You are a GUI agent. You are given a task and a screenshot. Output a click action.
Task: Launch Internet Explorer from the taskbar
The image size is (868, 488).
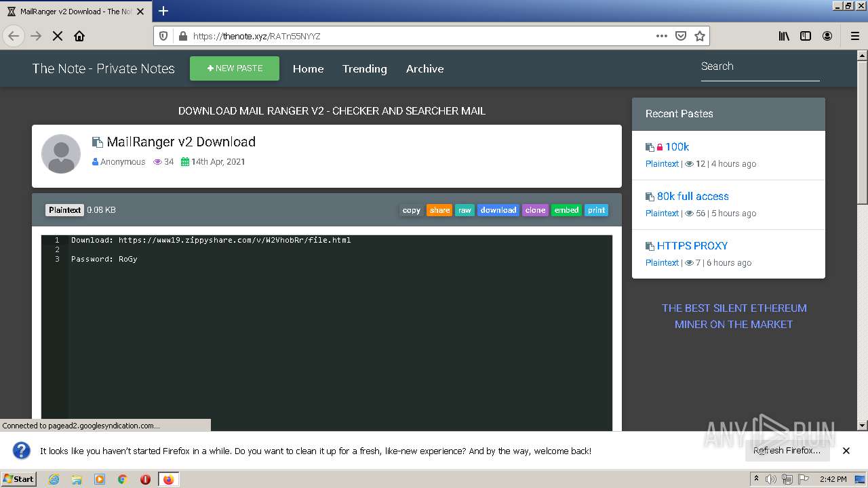tap(54, 479)
